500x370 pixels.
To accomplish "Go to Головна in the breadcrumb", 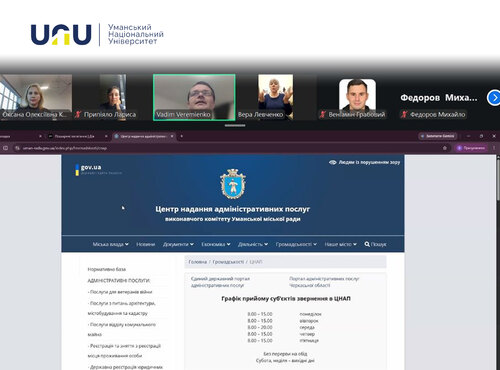I will 198,262.
